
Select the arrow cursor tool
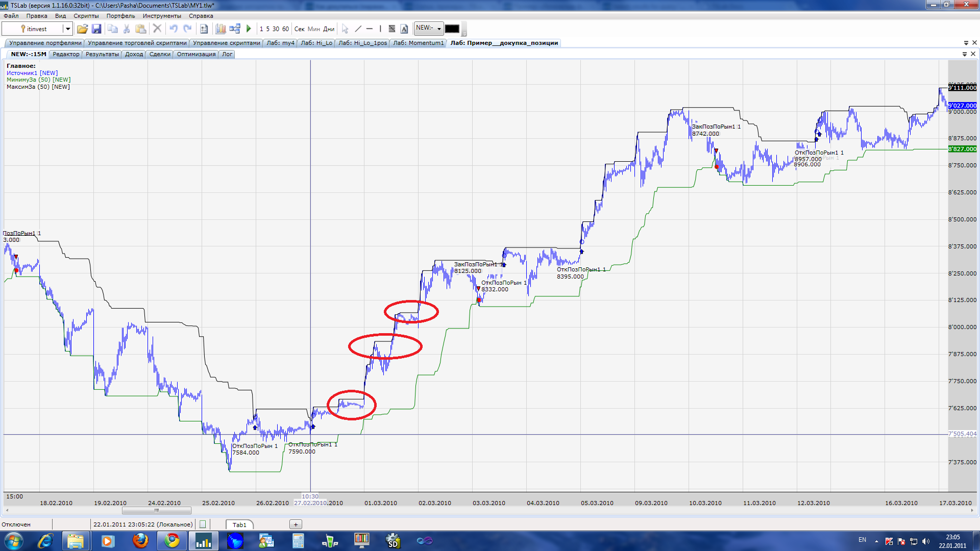point(345,29)
